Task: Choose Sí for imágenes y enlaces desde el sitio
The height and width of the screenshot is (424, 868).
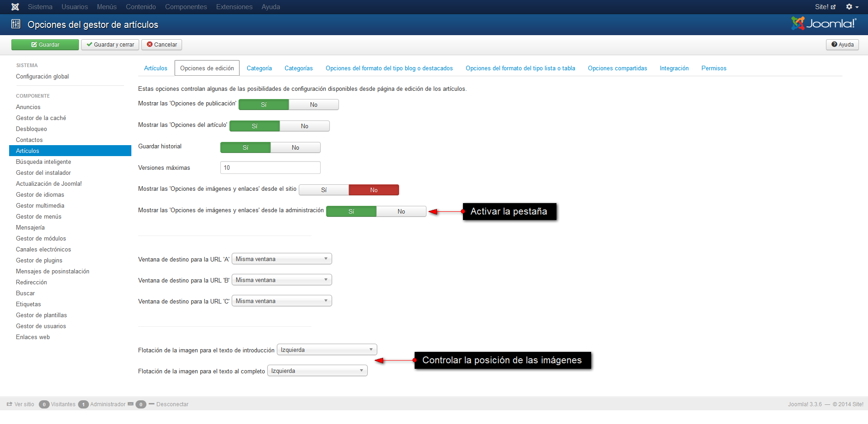Action: (x=324, y=190)
